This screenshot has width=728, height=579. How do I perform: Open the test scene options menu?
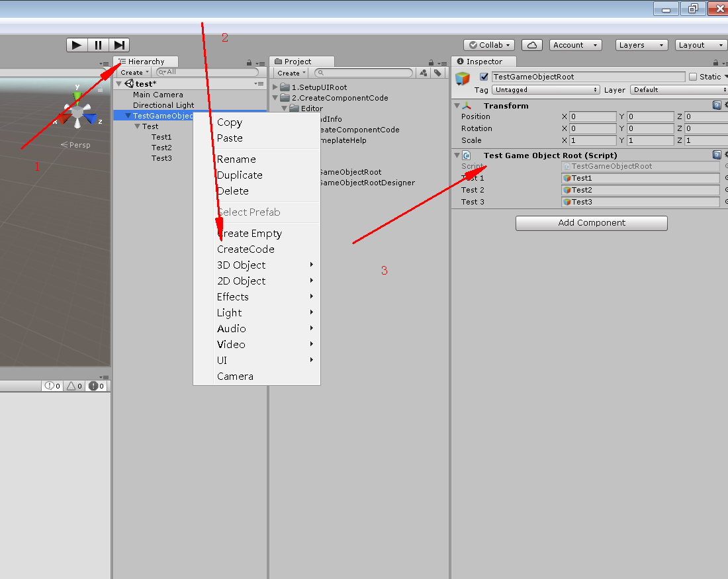point(259,83)
